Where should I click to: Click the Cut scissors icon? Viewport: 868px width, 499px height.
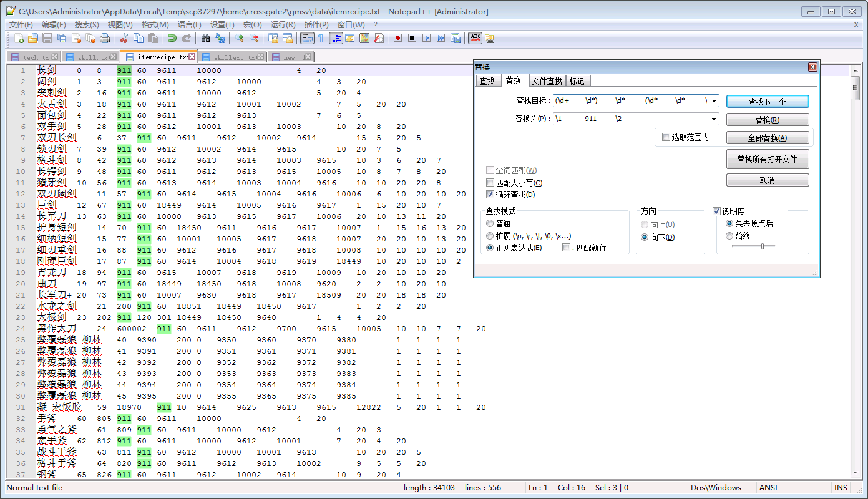125,39
